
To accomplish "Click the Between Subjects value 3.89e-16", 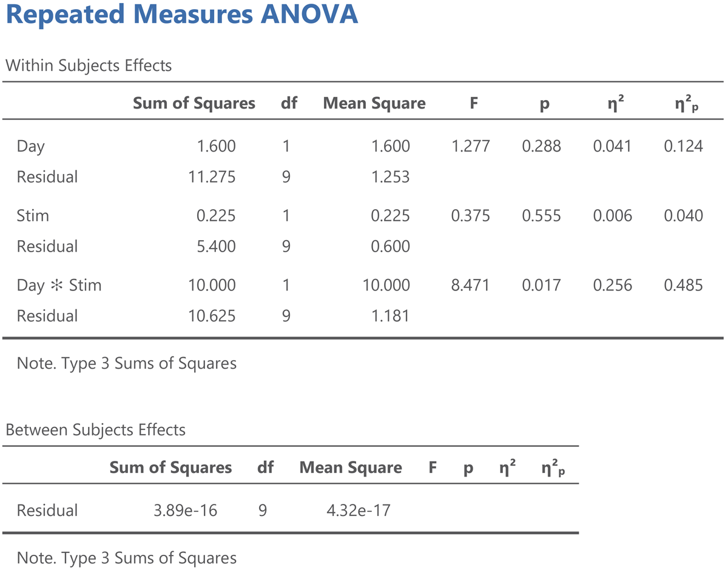I will click(185, 511).
